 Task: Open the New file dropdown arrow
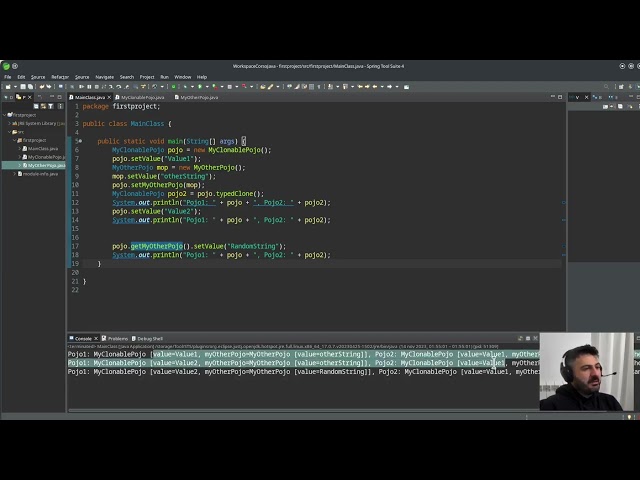pos(15,87)
